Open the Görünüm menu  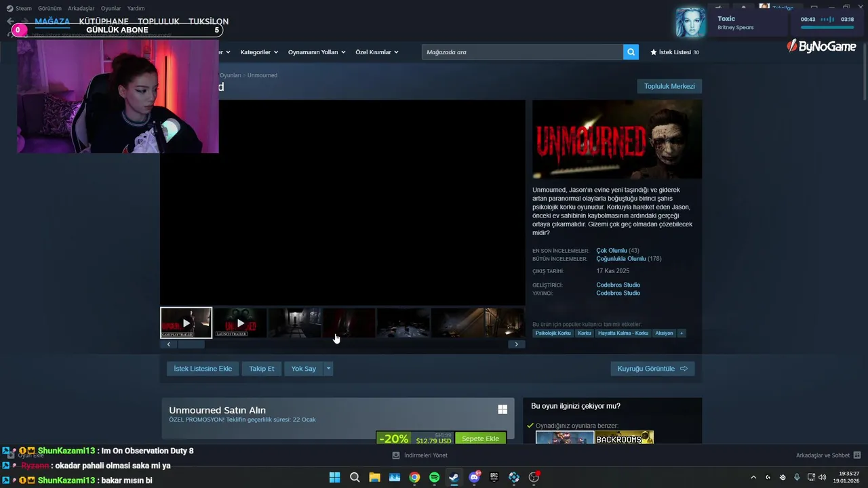[x=50, y=8]
